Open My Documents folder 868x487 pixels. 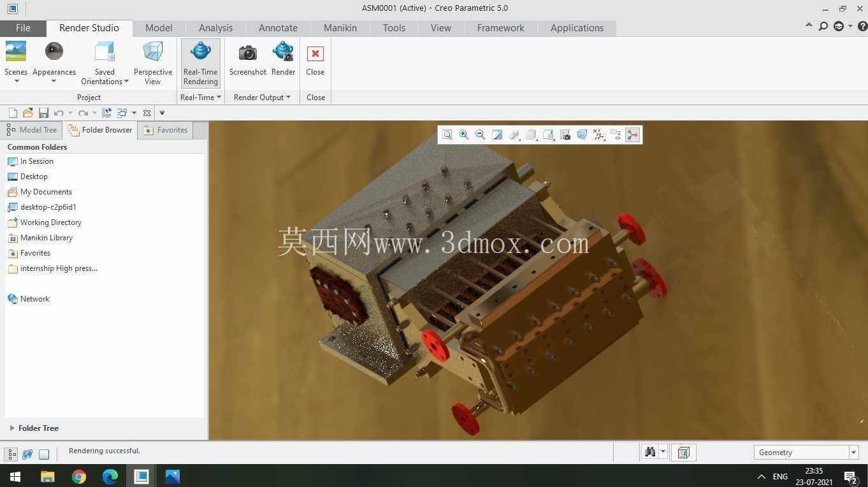click(40, 192)
